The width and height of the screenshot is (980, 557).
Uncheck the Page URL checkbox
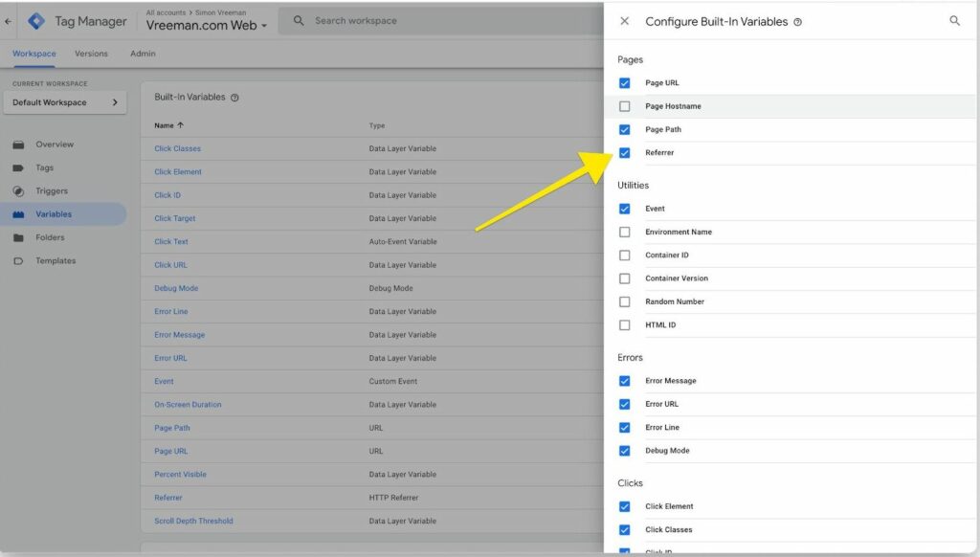[x=624, y=83]
